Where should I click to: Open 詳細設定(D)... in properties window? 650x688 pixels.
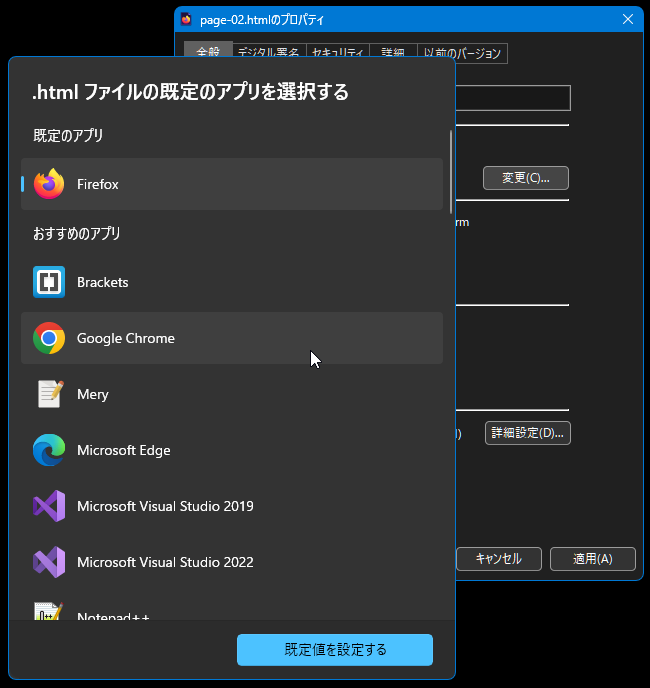528,433
